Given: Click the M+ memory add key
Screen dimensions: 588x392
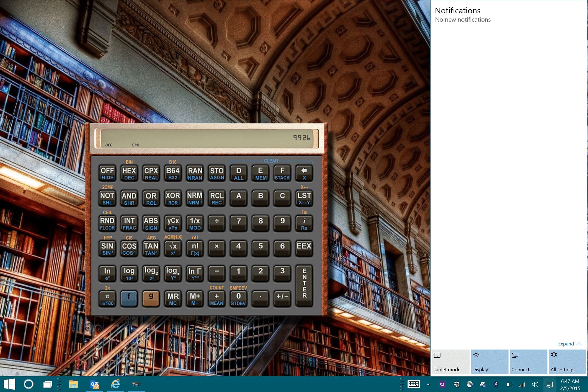Looking at the screenshot, I should coord(195,299).
